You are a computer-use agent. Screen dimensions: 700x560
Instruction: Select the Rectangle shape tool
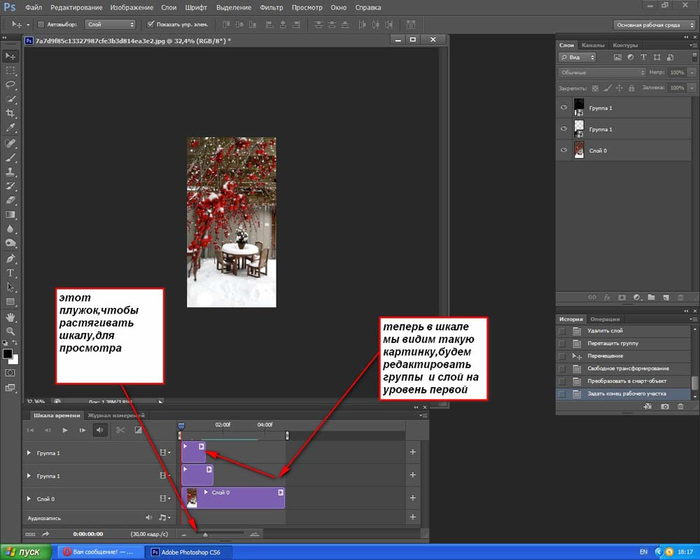tap(10, 302)
